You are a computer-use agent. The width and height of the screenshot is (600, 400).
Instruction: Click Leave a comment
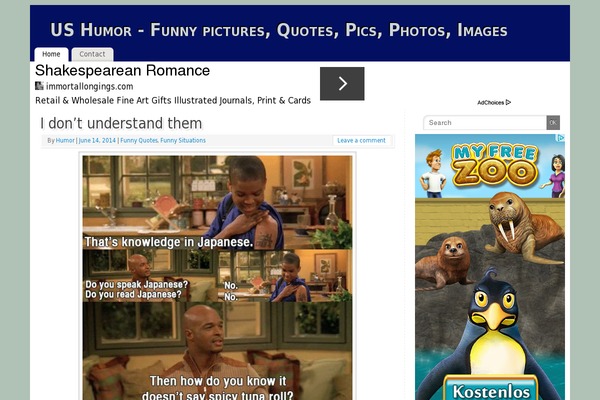point(361,140)
